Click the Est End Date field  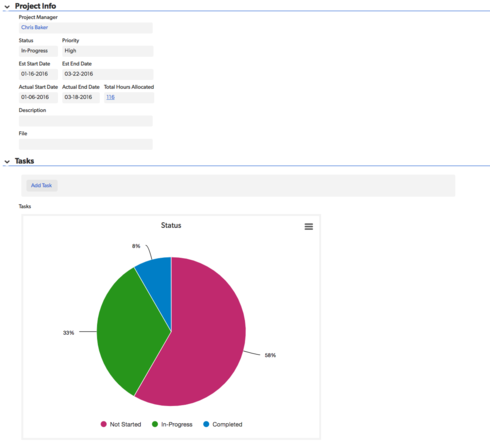[108, 74]
